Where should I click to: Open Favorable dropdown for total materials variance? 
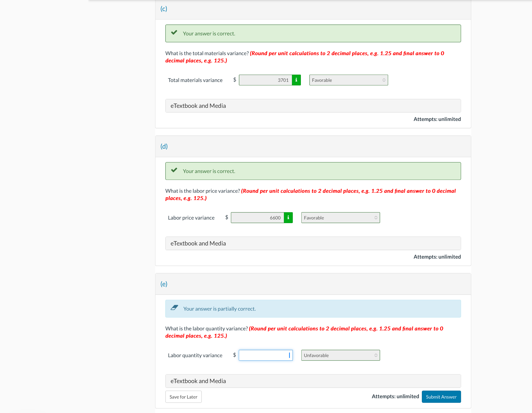pyautogui.click(x=348, y=80)
